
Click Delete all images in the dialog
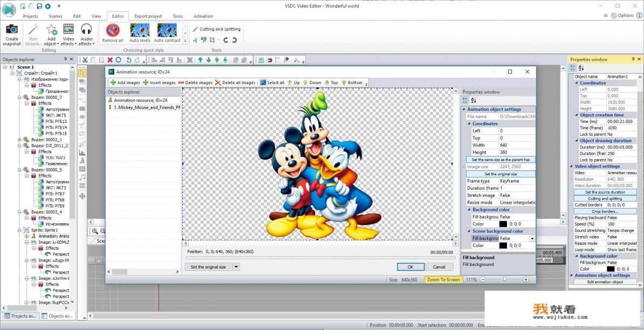coord(235,82)
